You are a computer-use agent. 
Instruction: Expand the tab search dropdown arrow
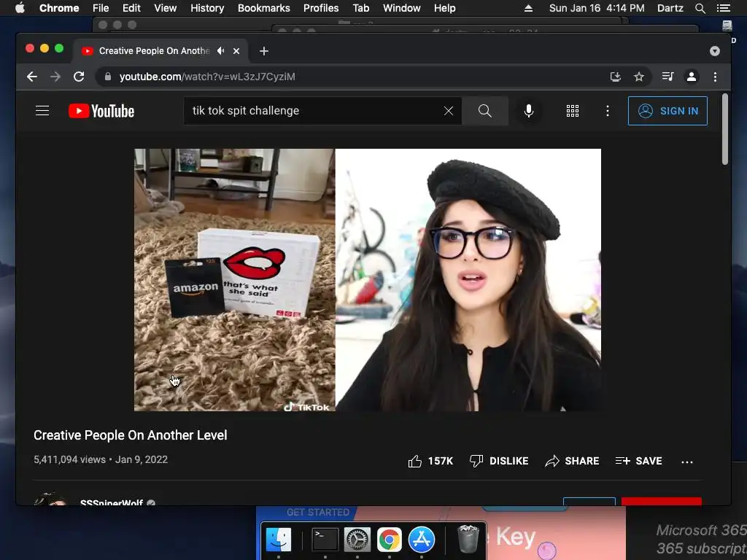715,51
